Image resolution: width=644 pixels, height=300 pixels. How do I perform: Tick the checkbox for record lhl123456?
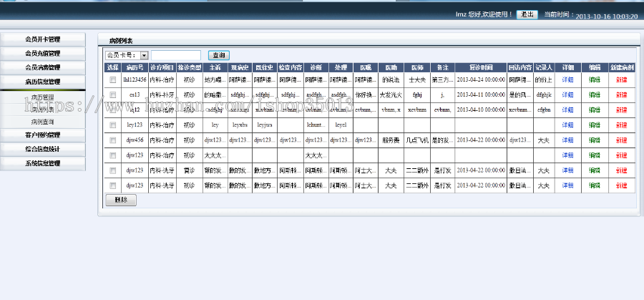coord(113,79)
